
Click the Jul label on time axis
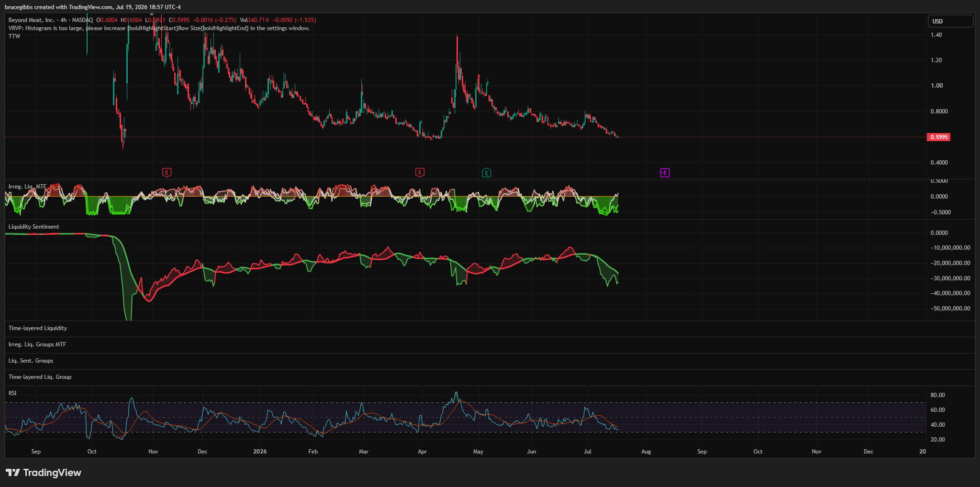(x=588, y=452)
